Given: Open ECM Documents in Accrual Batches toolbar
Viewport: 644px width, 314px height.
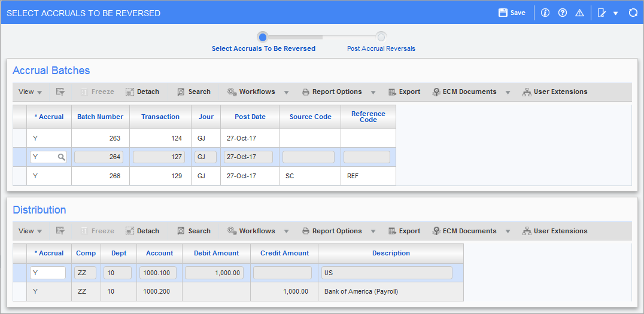Looking at the screenshot, I should (x=464, y=92).
